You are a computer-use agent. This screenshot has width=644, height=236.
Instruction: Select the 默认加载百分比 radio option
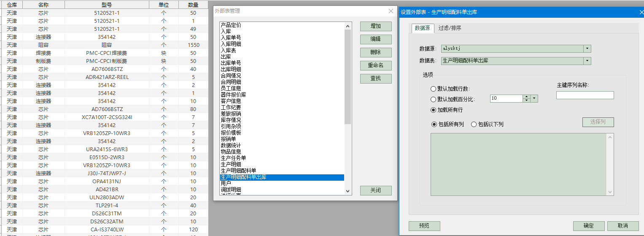pyautogui.click(x=433, y=100)
